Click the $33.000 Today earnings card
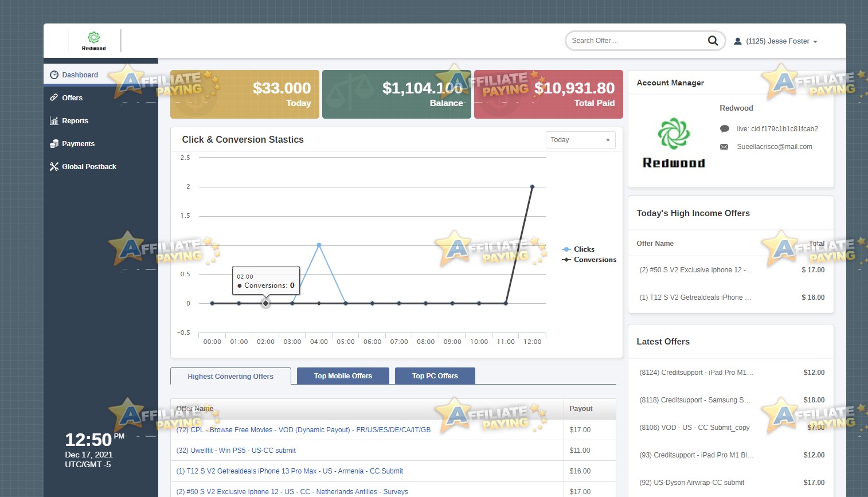 pos(245,95)
